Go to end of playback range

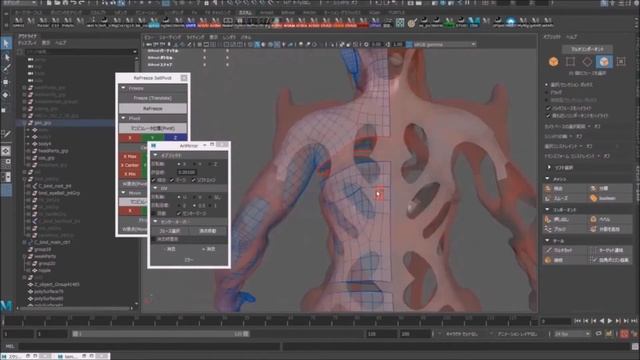(x=634, y=322)
